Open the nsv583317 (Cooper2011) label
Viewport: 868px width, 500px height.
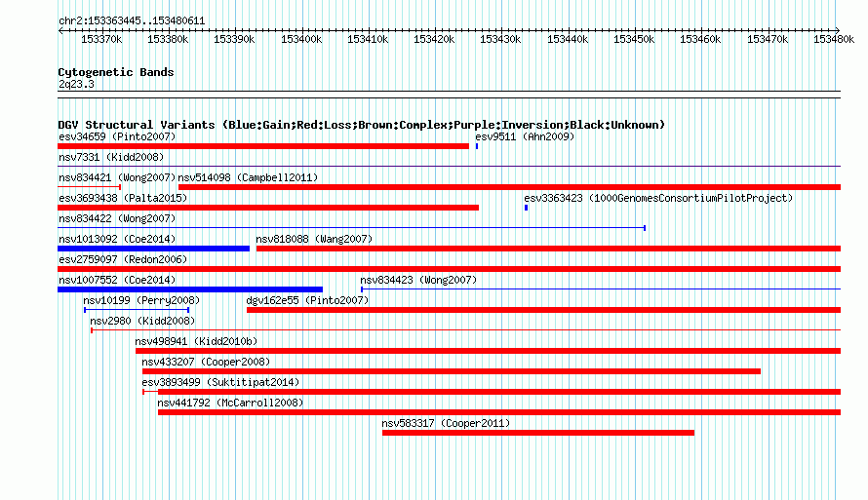pyautogui.click(x=446, y=423)
